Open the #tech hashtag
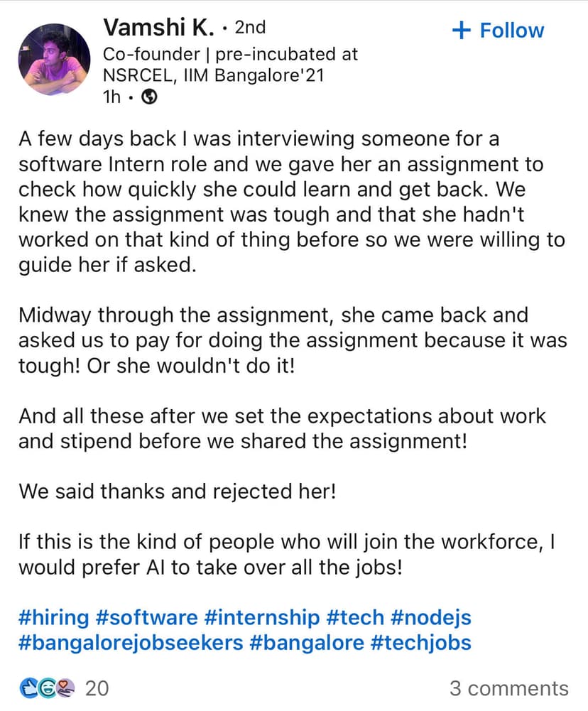Screen dimensions: 588x711 [355, 617]
